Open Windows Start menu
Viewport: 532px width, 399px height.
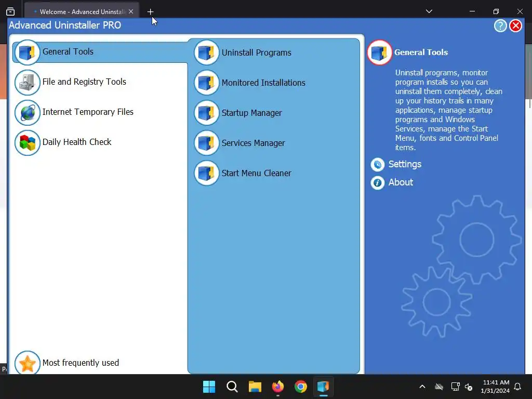coord(209,387)
